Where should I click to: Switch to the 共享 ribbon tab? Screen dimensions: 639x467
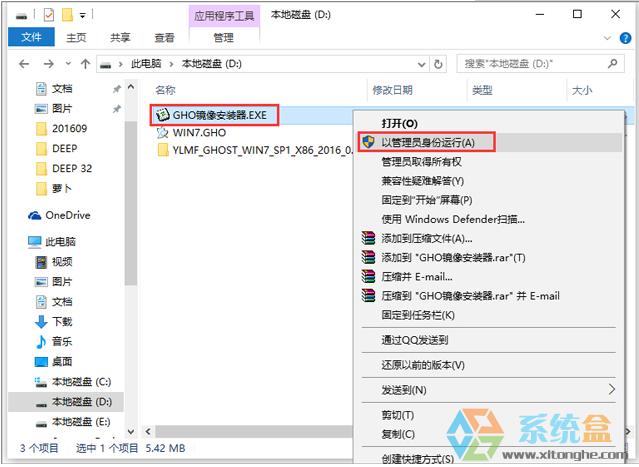pyautogui.click(x=120, y=38)
